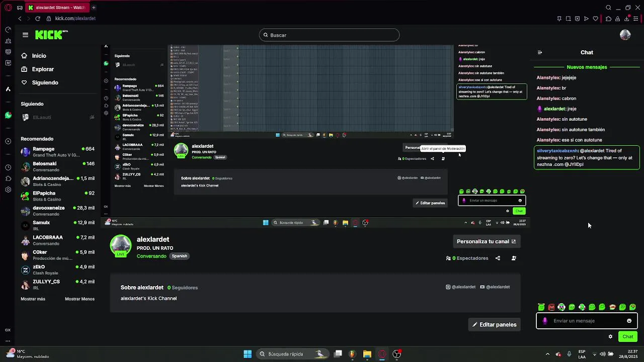Open the user profile avatar menu

(625, 35)
